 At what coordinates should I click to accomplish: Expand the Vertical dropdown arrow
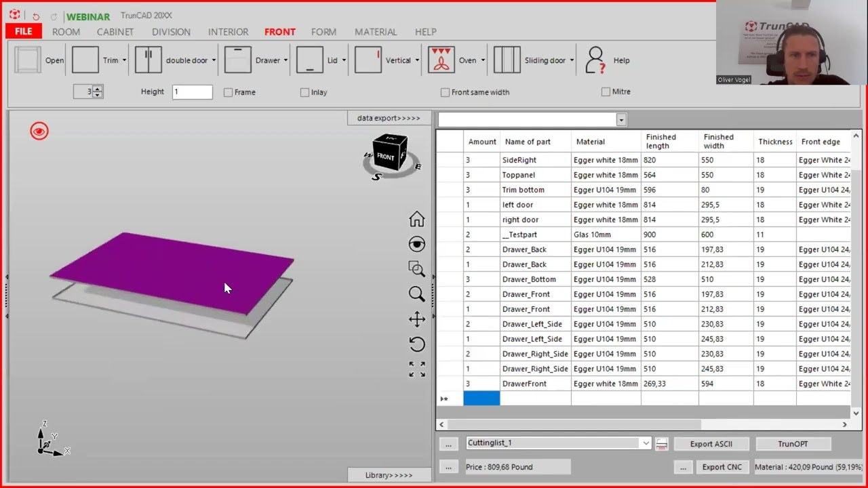tap(416, 60)
